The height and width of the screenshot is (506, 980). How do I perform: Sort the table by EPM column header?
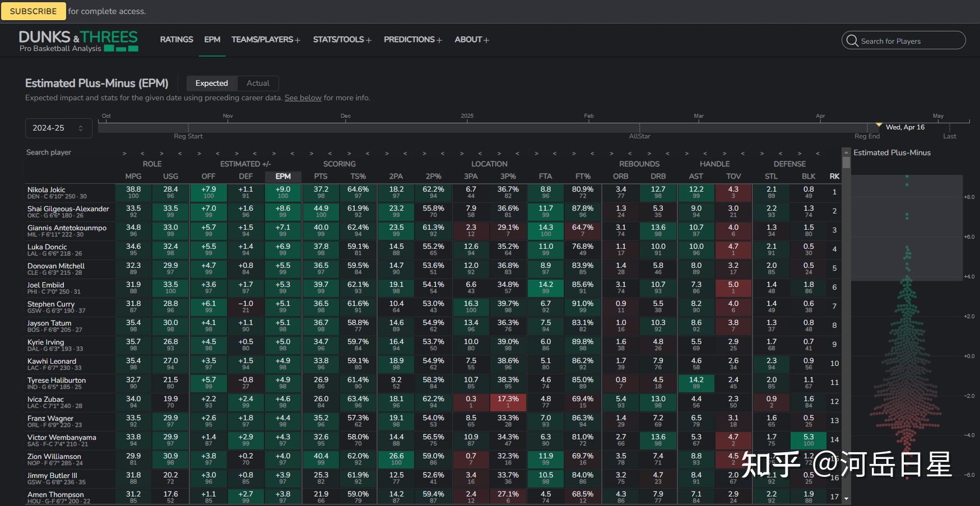(x=283, y=176)
